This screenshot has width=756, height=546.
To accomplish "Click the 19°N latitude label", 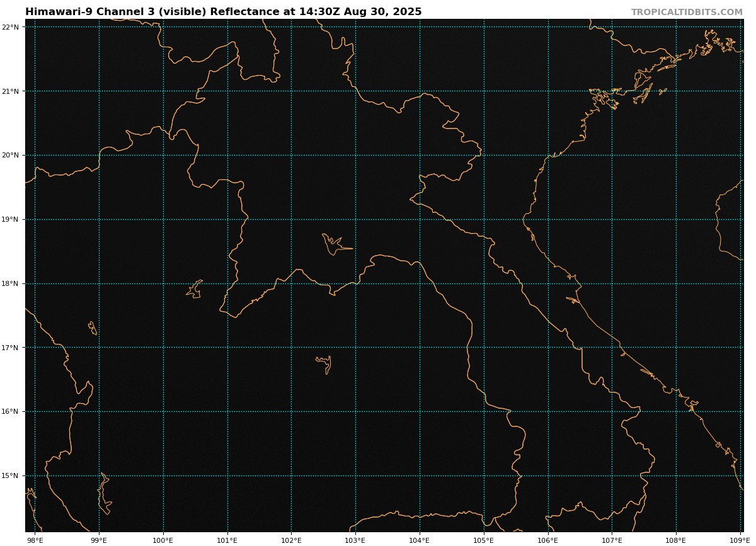I will tap(11, 220).
